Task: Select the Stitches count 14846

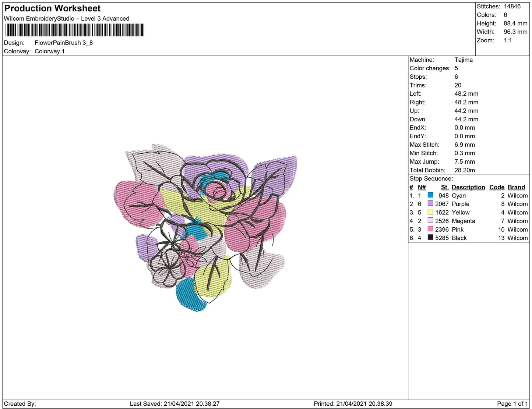Action: (x=512, y=6)
